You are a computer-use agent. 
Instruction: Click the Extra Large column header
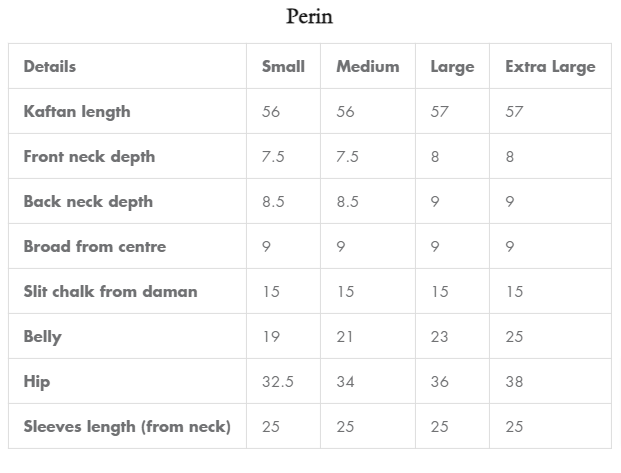(551, 67)
